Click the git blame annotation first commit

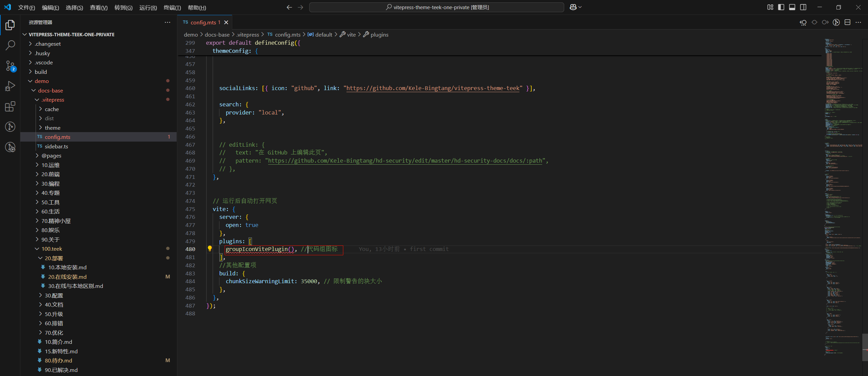coord(404,249)
